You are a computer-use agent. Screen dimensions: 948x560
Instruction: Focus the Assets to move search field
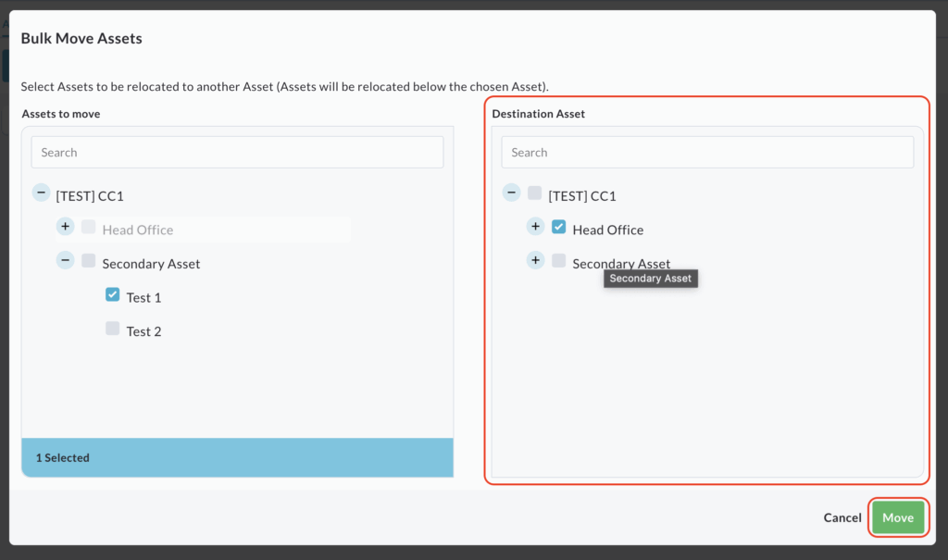coord(237,153)
